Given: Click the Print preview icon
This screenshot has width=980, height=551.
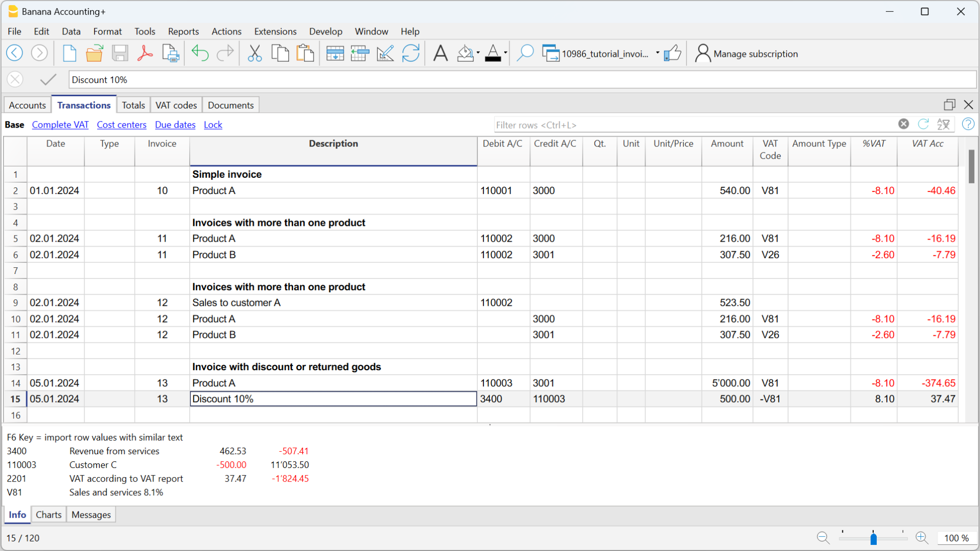Looking at the screenshot, I should point(171,53).
